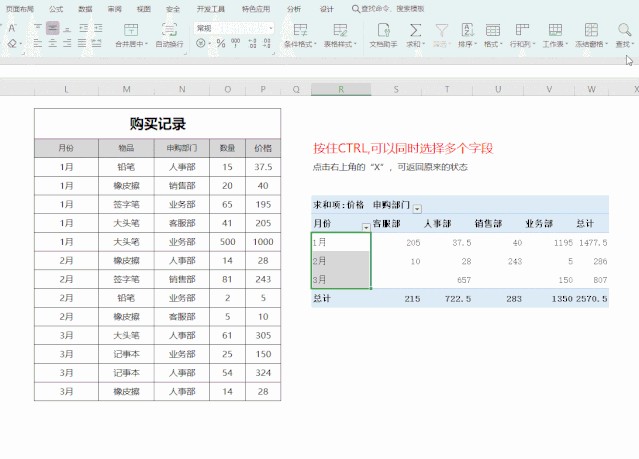Screen dimensions: 639x459
Task: Open Conditional Formatting (条件格式)
Action: click(x=298, y=30)
